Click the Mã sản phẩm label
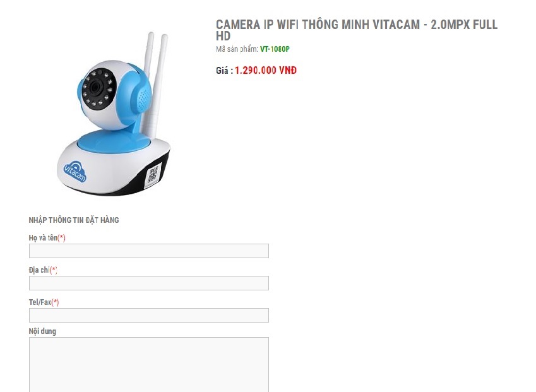Viewport: 536px width, 392px height. [237, 49]
